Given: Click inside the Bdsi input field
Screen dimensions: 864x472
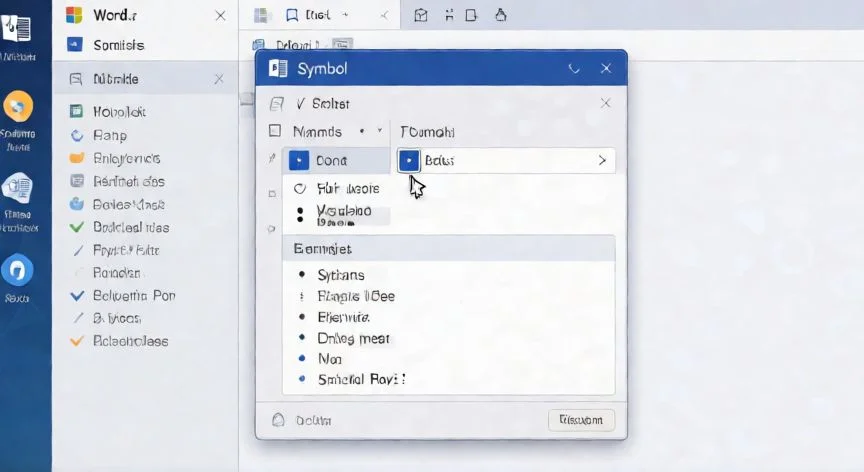Looking at the screenshot, I should click(506, 161).
